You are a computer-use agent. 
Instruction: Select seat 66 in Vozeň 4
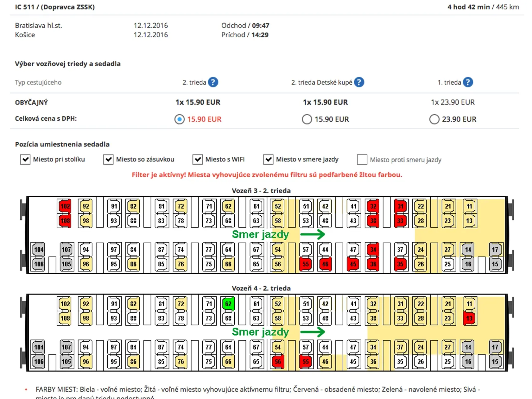(x=228, y=361)
